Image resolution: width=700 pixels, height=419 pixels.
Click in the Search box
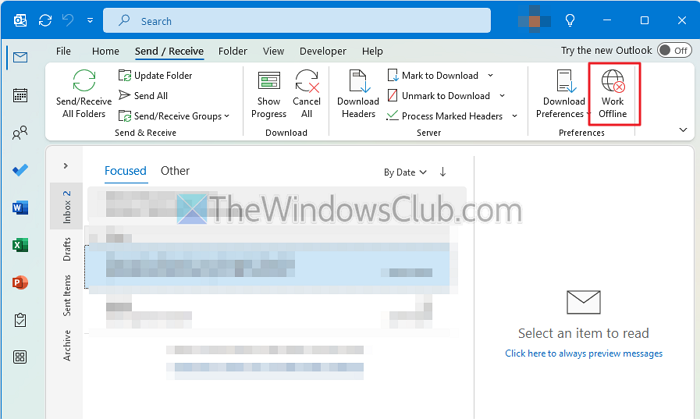point(297,21)
